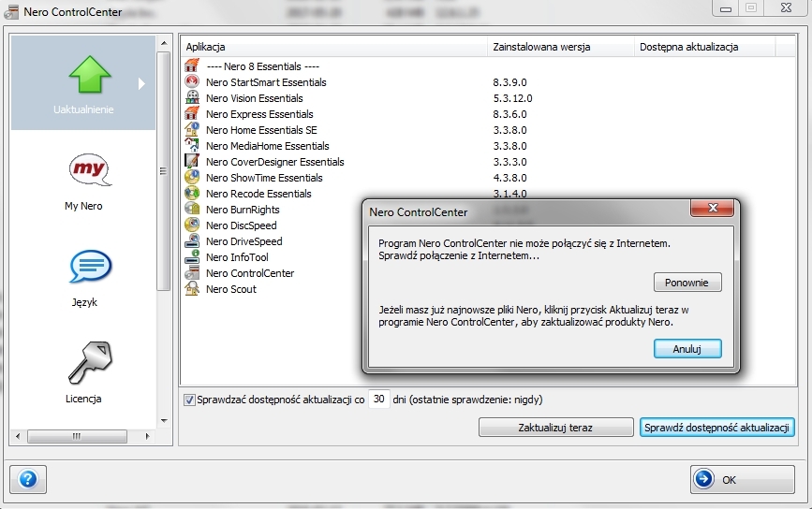This screenshot has width=812, height=509.
Task: Select the Nero Home Essentials SE row
Action: (x=489, y=130)
